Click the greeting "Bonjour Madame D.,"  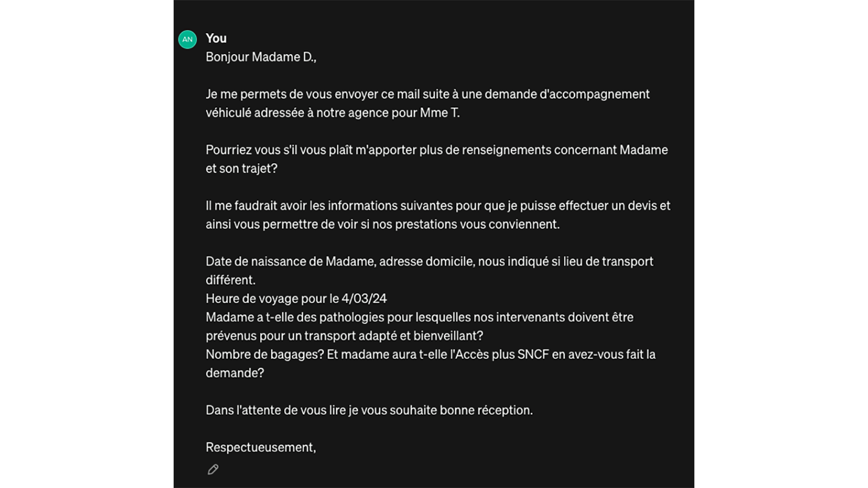coord(260,57)
